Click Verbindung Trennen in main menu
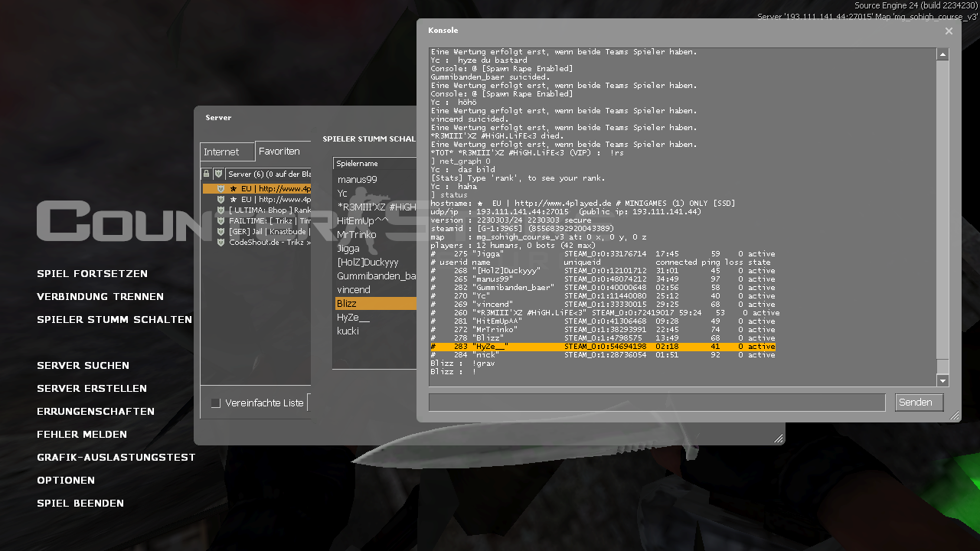 (100, 297)
